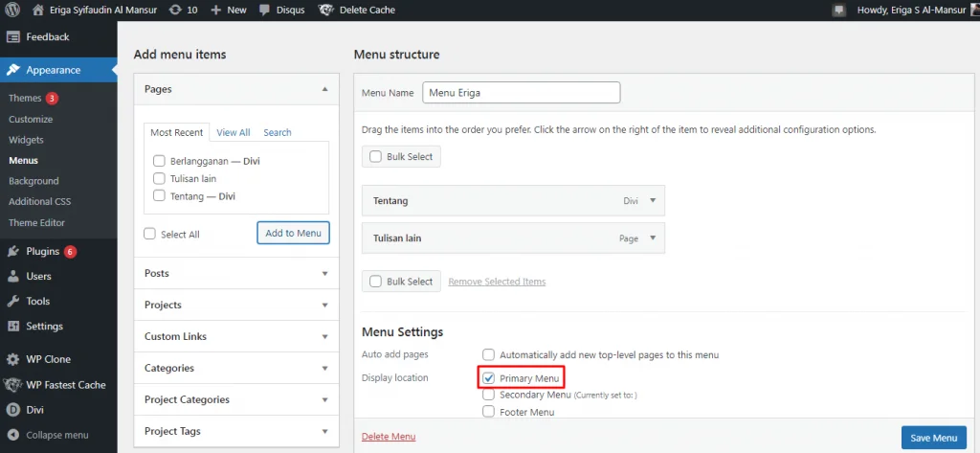The height and width of the screenshot is (453, 980).
Task: Click the Settings sliders icon
Action: click(x=12, y=327)
